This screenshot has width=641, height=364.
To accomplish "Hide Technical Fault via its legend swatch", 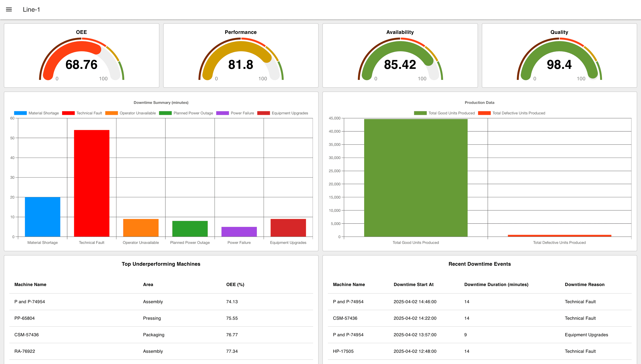I will (68, 113).
